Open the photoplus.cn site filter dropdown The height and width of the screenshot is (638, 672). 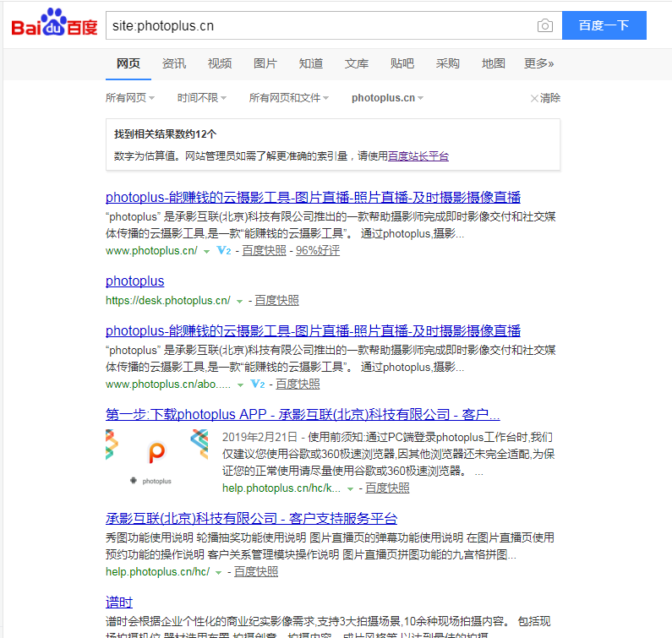pyautogui.click(x=387, y=98)
